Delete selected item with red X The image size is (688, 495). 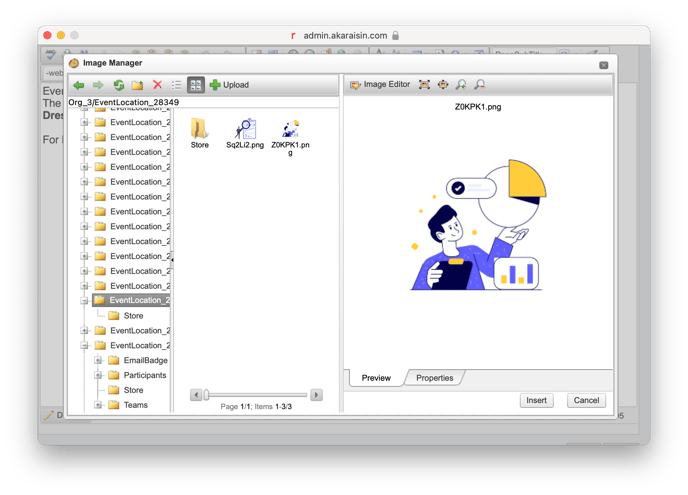point(158,85)
